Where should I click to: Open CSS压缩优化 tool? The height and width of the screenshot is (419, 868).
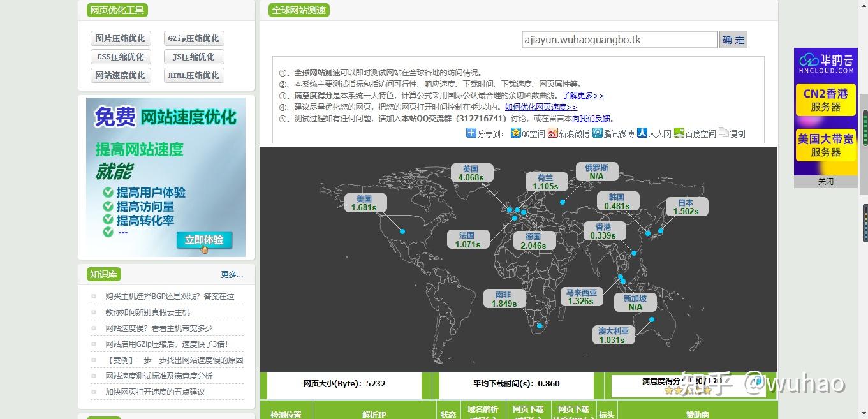121,57
